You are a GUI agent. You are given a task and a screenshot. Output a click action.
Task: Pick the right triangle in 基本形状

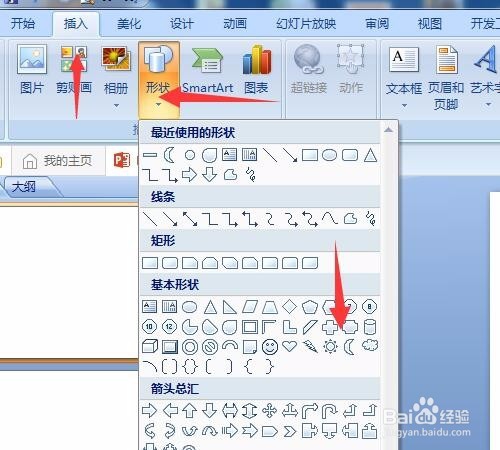pos(230,307)
